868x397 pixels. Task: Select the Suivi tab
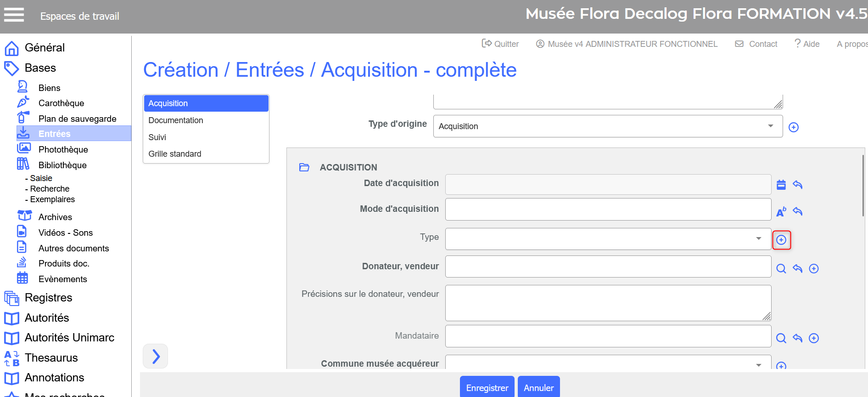pyautogui.click(x=157, y=137)
